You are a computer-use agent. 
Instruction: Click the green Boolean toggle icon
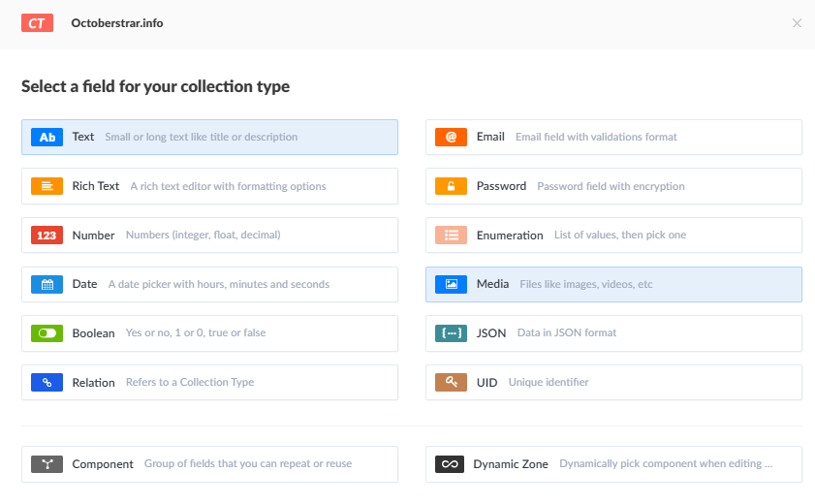pos(47,333)
